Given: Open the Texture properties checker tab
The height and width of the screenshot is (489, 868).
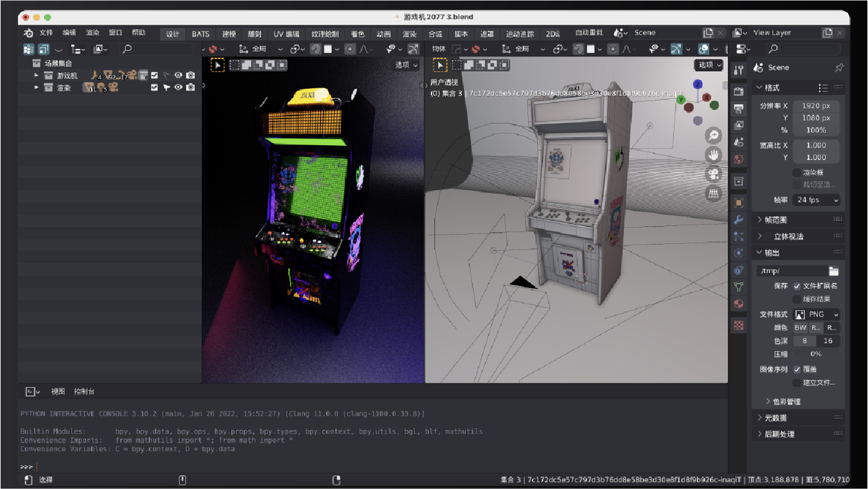Looking at the screenshot, I should tap(738, 326).
